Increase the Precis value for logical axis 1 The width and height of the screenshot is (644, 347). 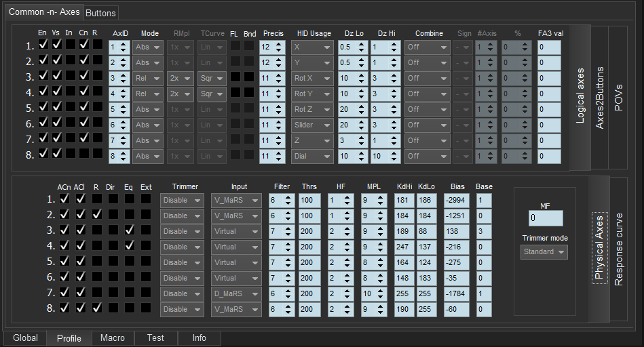pyautogui.click(x=280, y=44)
